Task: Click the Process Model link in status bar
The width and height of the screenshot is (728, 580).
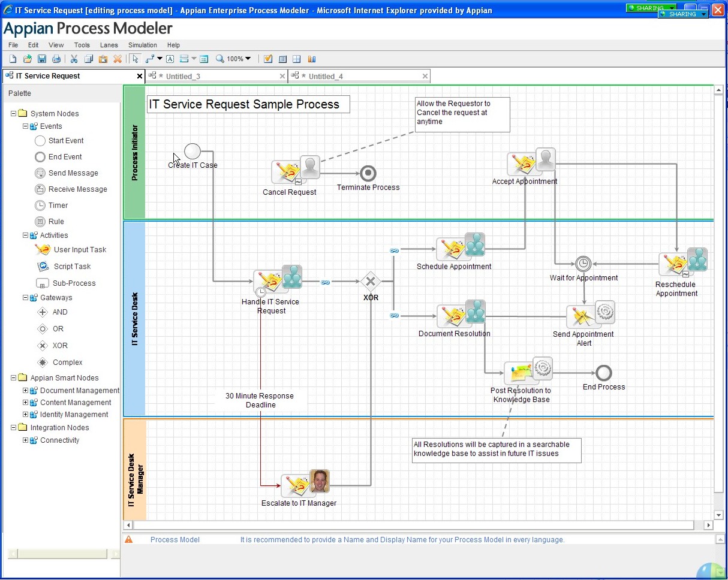Action: pos(175,540)
